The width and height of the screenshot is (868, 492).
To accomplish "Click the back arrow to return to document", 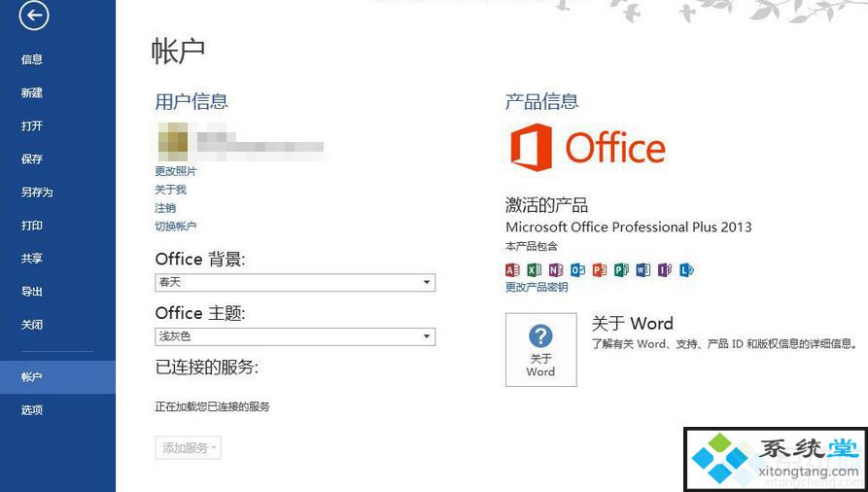I will point(34,16).
